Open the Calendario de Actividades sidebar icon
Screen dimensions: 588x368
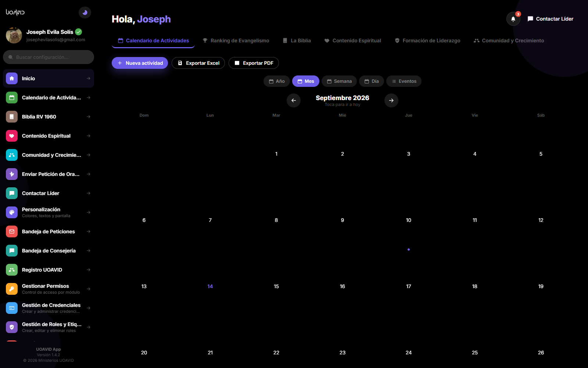coord(12,98)
